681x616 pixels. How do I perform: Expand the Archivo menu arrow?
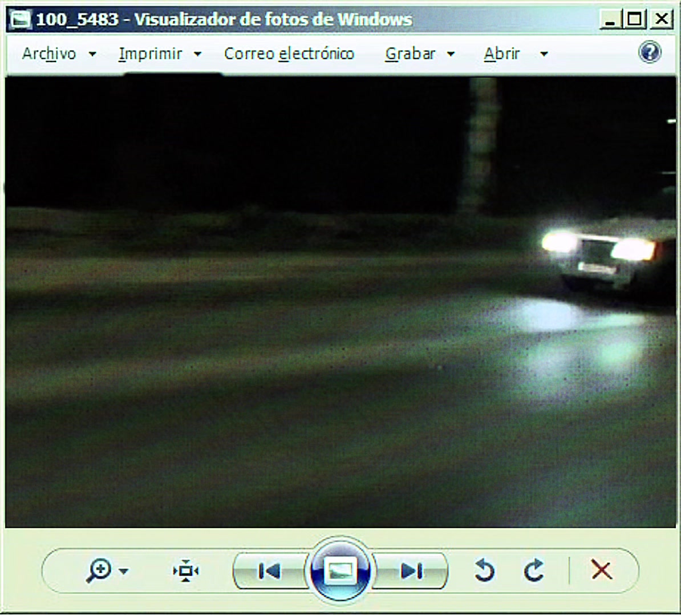[92, 54]
